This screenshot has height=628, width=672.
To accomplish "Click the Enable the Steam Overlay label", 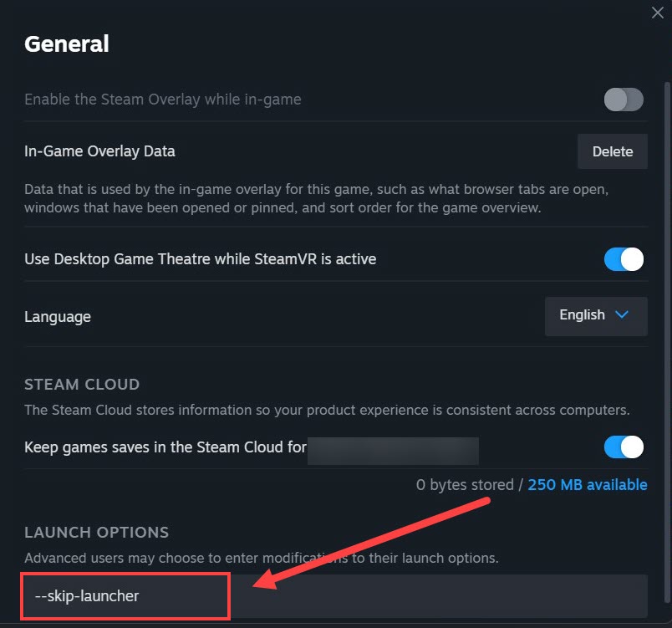I will click(162, 100).
